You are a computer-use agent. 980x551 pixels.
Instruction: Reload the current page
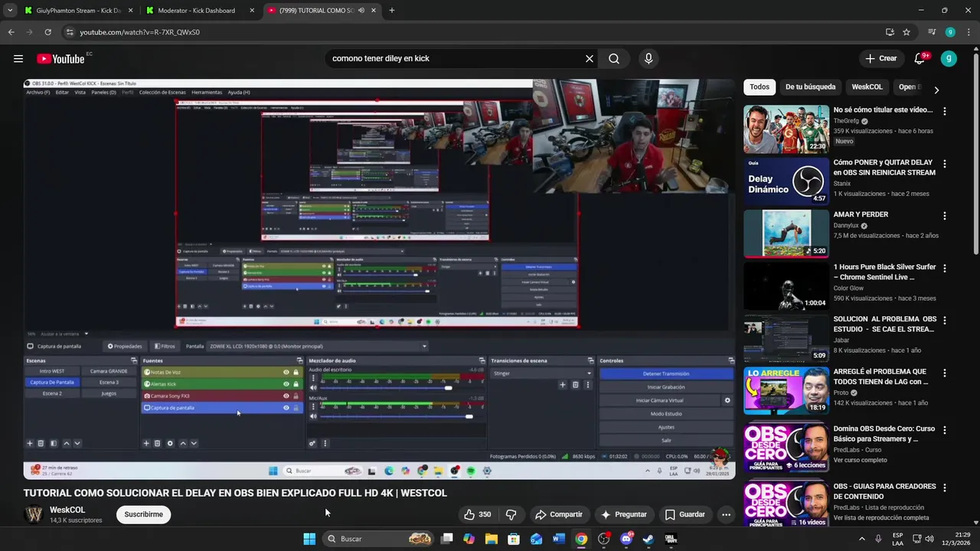click(x=47, y=32)
